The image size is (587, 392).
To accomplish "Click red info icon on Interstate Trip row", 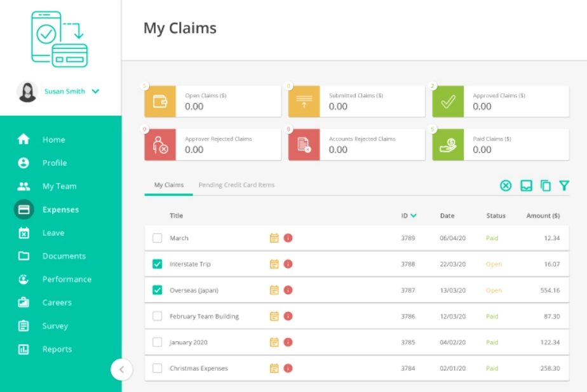I will click(x=288, y=264).
